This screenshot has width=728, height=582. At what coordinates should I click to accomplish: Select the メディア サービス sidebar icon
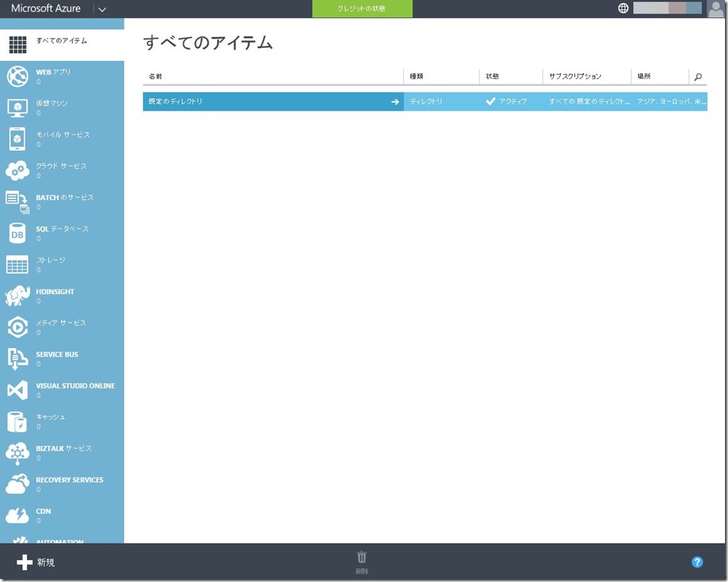coord(17,327)
